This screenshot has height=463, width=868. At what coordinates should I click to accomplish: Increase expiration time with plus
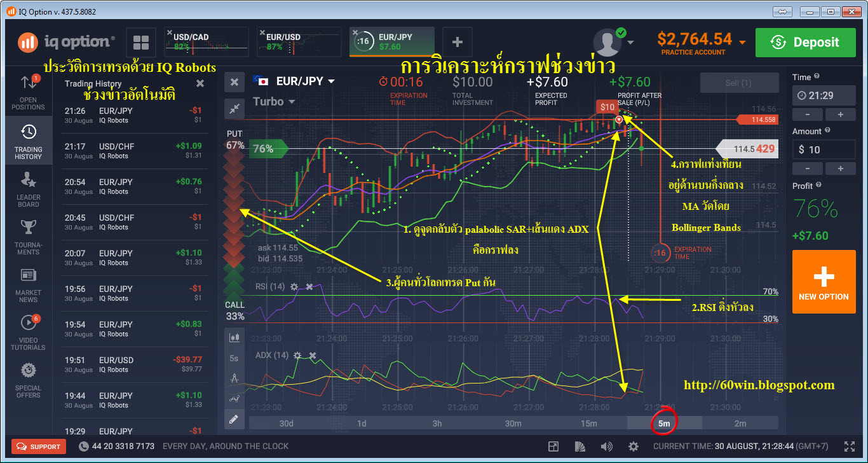point(840,114)
